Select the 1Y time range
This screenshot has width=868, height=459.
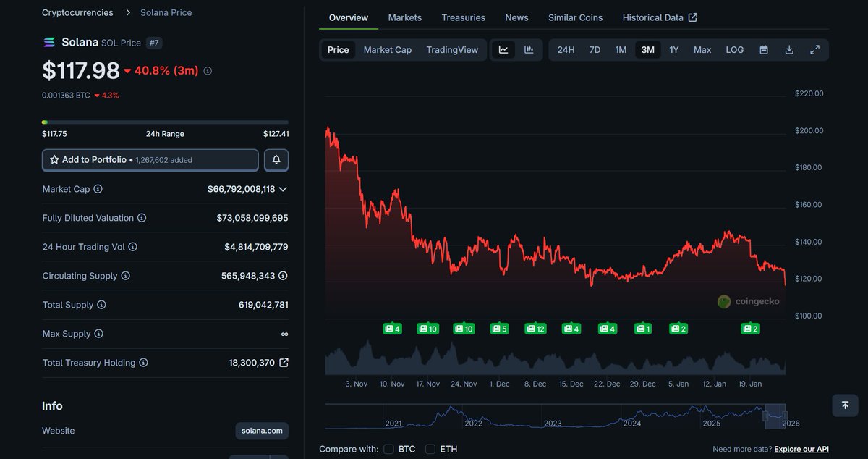pos(674,50)
